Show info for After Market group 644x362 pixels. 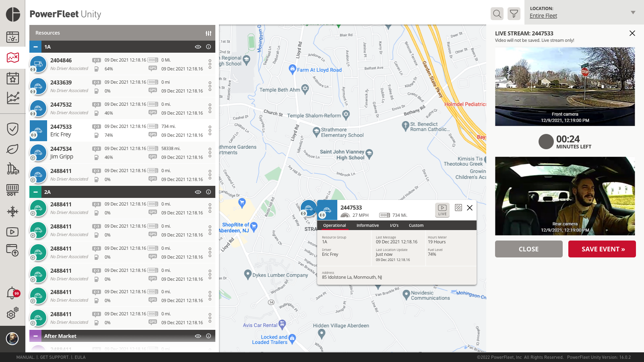pos(208,336)
